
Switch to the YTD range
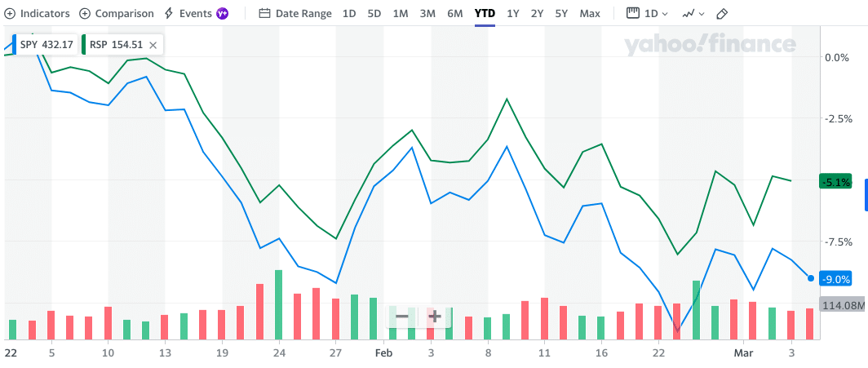[485, 14]
